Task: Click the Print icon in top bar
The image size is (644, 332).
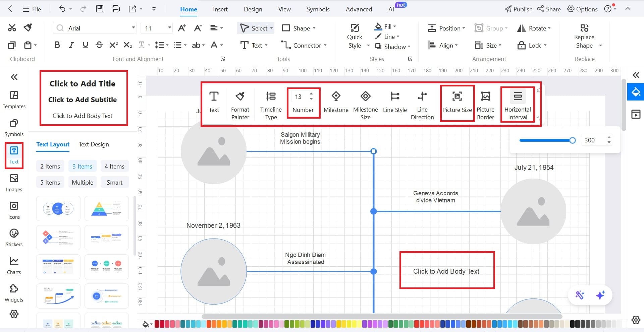Action: 116,9
